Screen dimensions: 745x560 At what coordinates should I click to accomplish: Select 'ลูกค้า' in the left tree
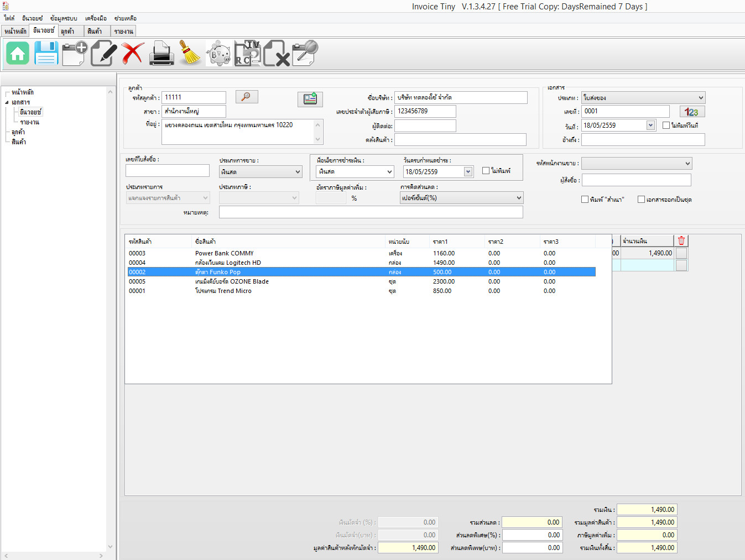tap(18, 132)
